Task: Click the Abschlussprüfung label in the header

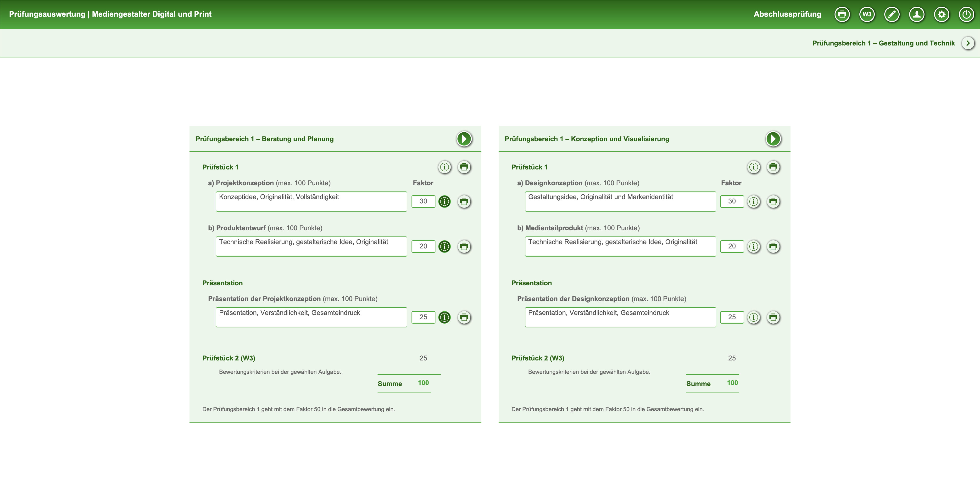Action: (x=787, y=14)
